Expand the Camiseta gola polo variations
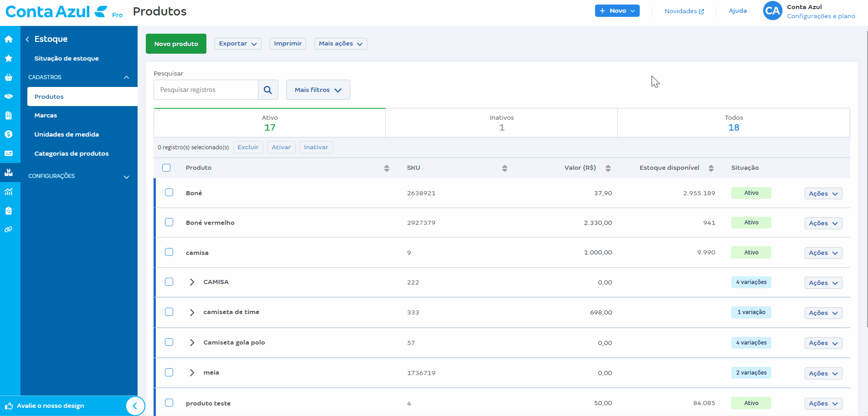This screenshot has height=416, width=868. (x=192, y=343)
